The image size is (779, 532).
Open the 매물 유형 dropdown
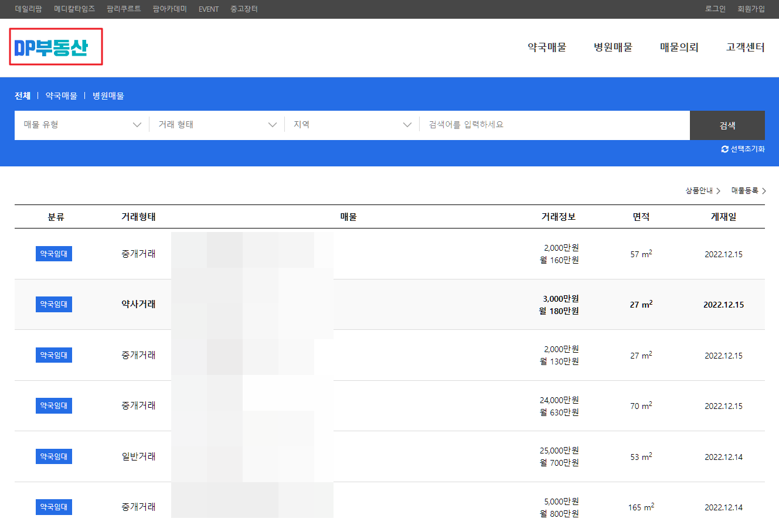tap(82, 125)
